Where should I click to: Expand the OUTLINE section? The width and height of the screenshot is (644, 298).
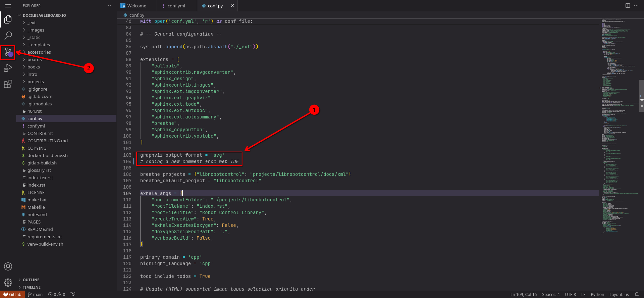[31, 280]
